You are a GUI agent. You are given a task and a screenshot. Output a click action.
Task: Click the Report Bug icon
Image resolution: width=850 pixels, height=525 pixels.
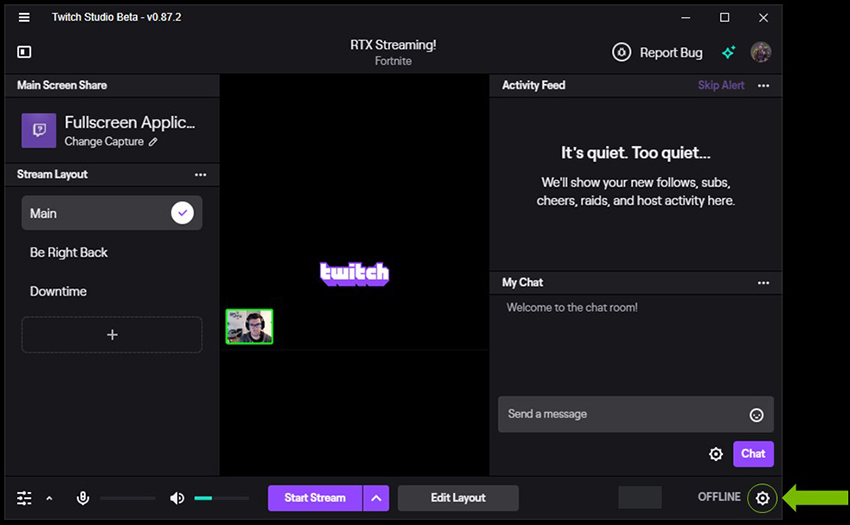pos(621,52)
